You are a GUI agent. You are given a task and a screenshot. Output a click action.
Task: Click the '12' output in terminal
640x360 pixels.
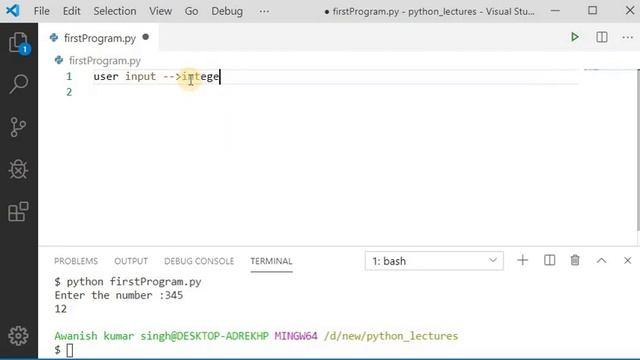60,309
